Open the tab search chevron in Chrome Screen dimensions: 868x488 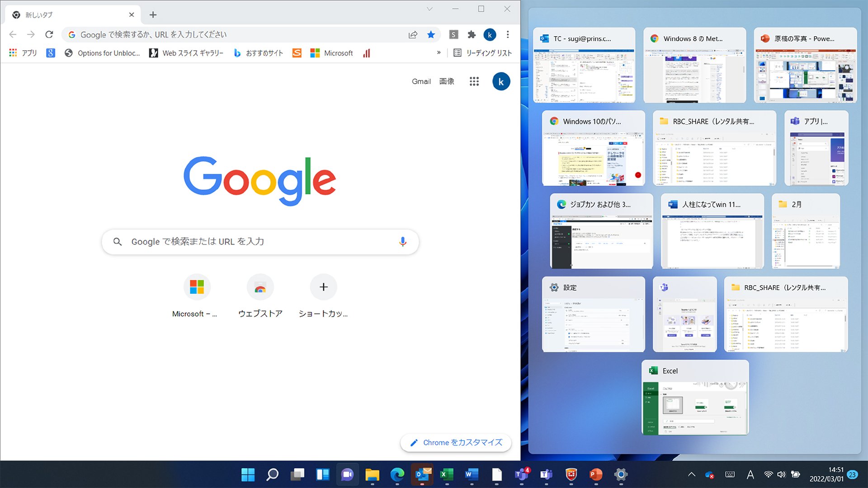click(x=429, y=9)
